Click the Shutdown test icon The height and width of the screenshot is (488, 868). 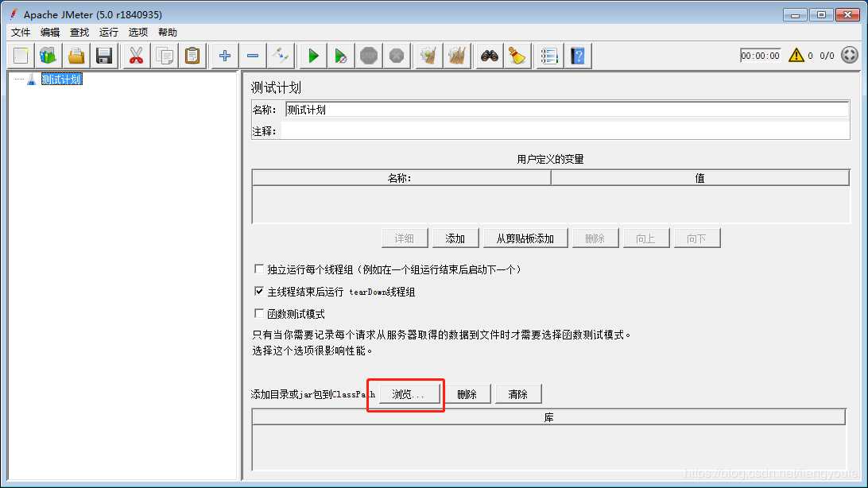(397, 56)
